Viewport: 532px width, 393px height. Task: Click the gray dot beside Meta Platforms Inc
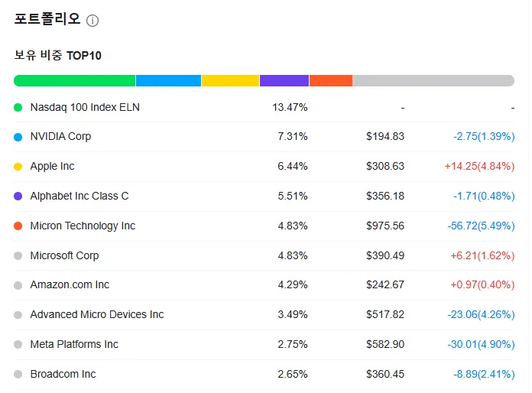pyautogui.click(x=18, y=345)
